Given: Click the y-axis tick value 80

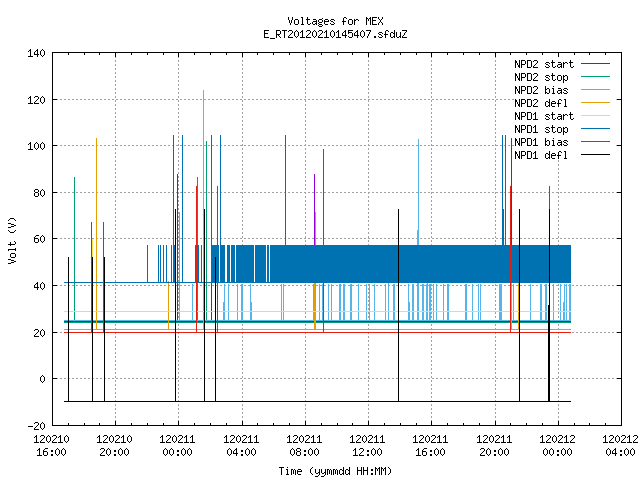Looking at the screenshot, I should point(39,193).
